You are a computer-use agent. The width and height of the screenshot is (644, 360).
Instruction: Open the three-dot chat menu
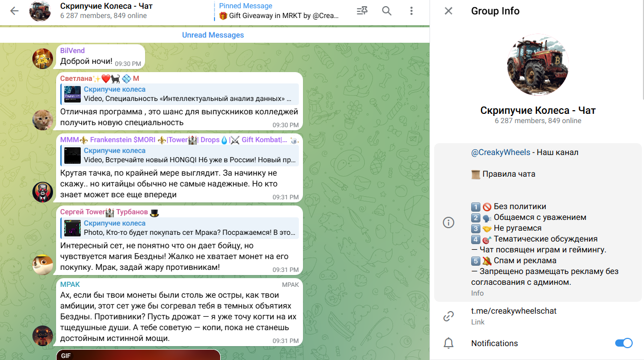412,11
